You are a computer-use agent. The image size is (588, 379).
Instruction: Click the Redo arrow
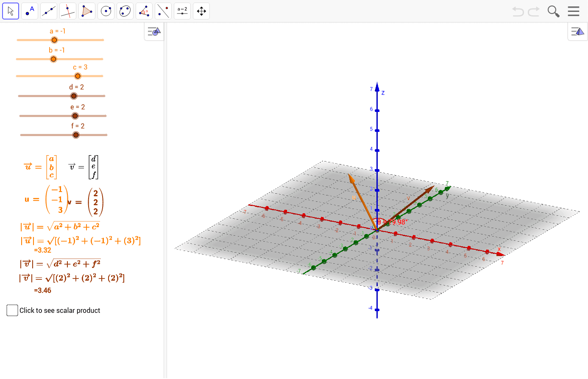(534, 11)
